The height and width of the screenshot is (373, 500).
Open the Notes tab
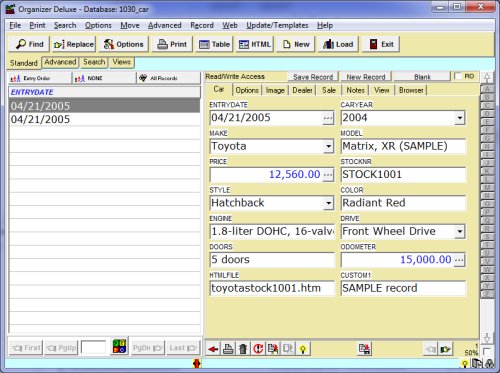(x=355, y=90)
